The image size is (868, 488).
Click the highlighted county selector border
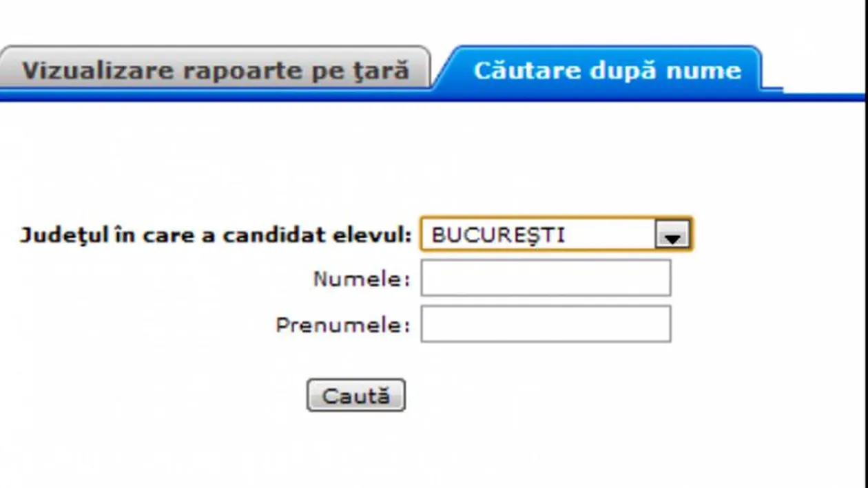coord(557,234)
